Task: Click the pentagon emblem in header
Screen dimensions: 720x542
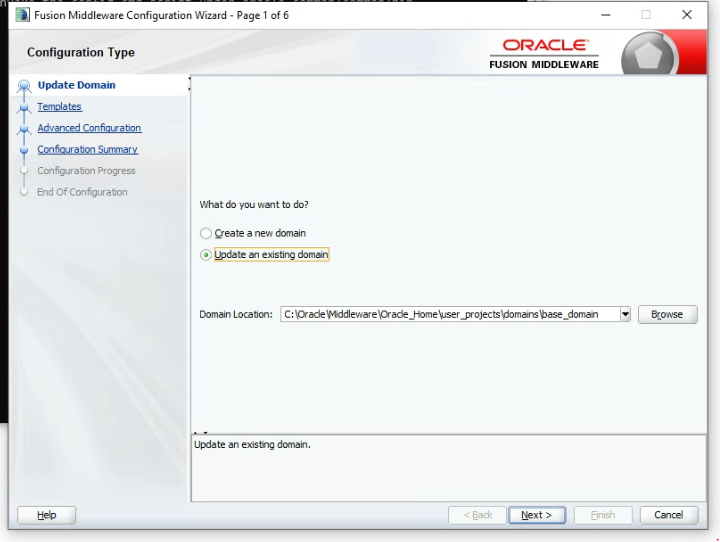Action: click(648, 56)
